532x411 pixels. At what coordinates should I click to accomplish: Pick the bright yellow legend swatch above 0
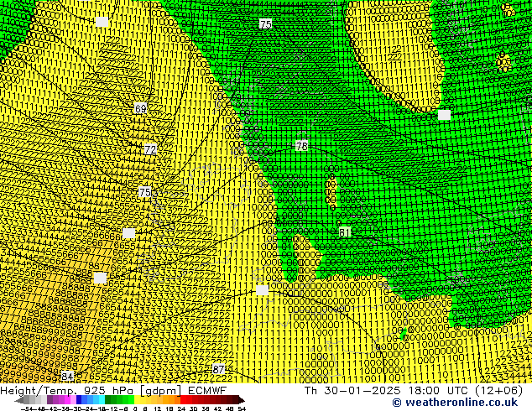(x=137, y=400)
